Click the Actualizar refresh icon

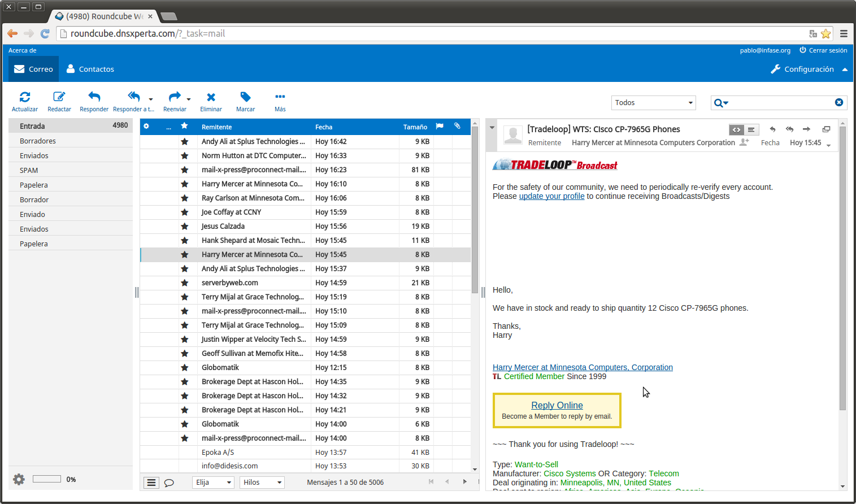pyautogui.click(x=25, y=97)
